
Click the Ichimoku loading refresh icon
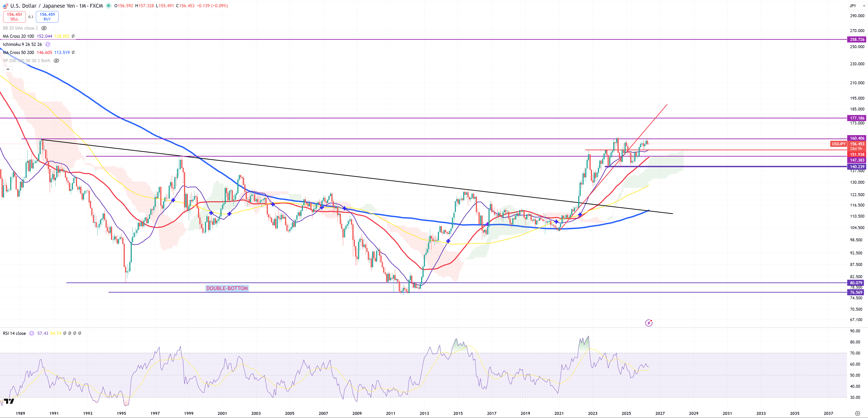click(48, 45)
